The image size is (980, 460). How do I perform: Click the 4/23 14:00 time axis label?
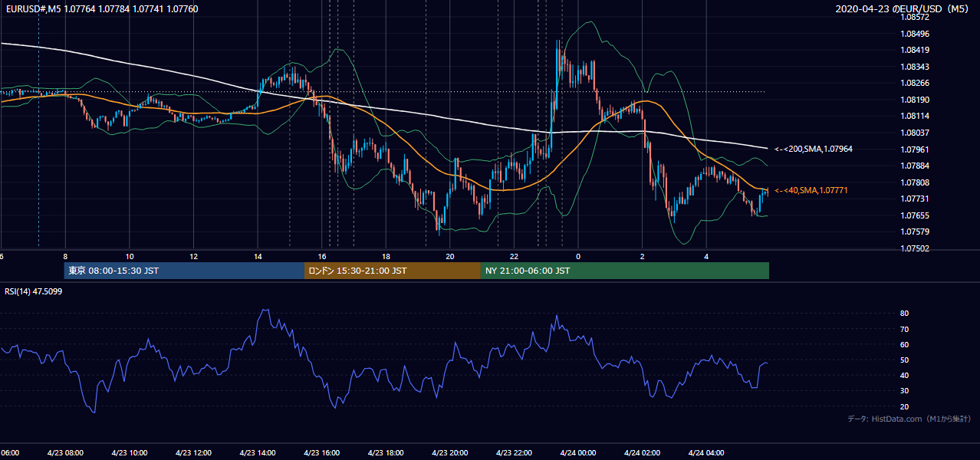(x=258, y=453)
